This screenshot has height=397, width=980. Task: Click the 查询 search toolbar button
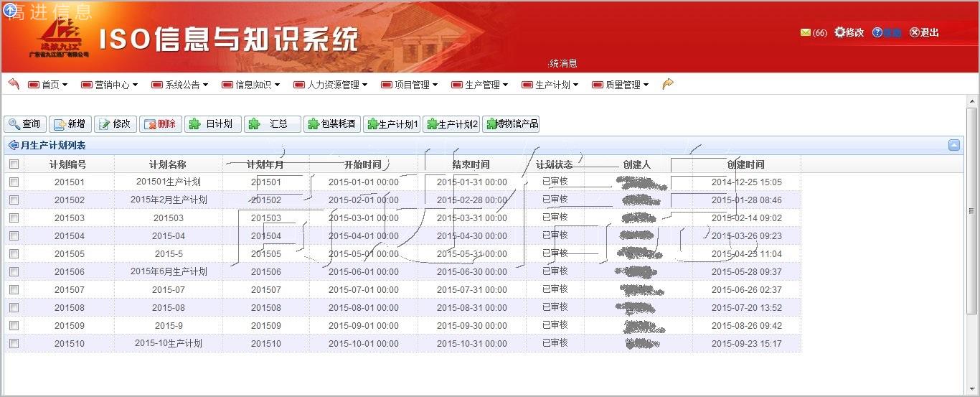(x=25, y=124)
